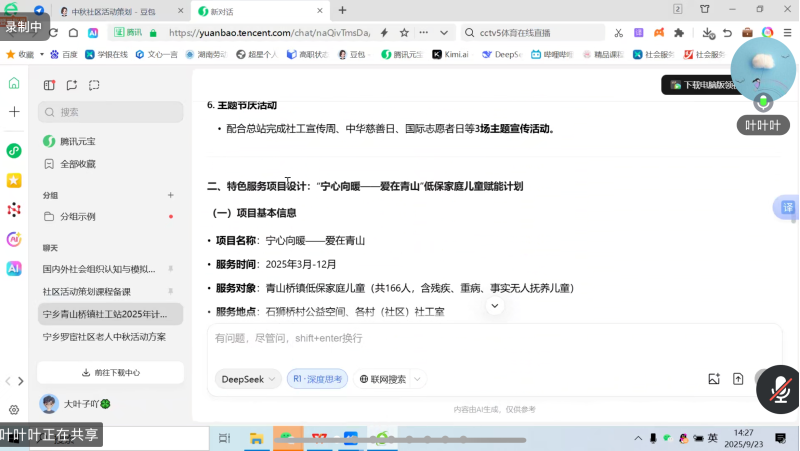Start a new chat with bubble icon
Screen dimensions: 800x451
pyautogui.click(x=71, y=85)
